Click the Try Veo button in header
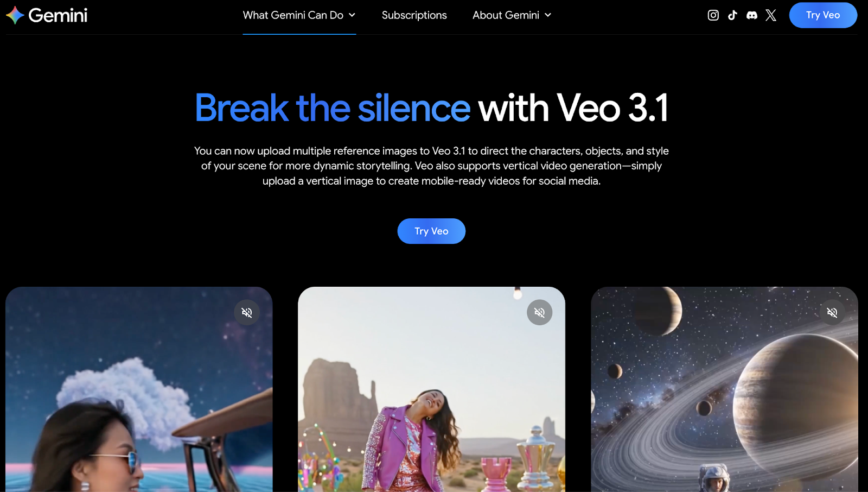 (x=823, y=15)
